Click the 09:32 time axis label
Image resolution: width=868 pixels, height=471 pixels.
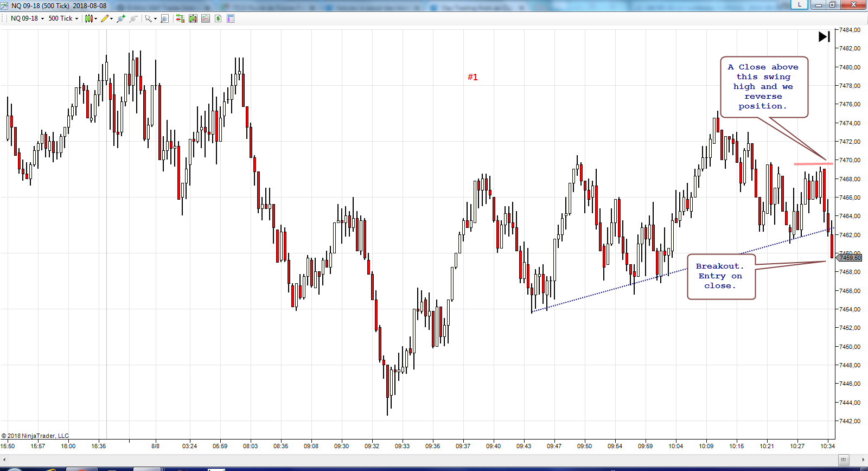372,446
